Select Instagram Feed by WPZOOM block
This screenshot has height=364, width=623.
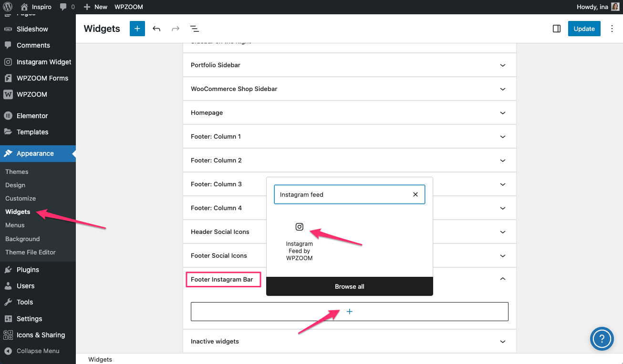point(300,241)
